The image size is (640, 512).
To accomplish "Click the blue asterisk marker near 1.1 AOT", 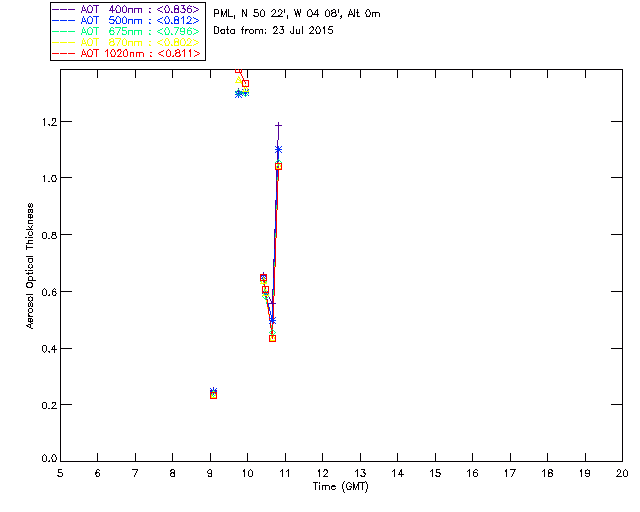I will [x=278, y=150].
